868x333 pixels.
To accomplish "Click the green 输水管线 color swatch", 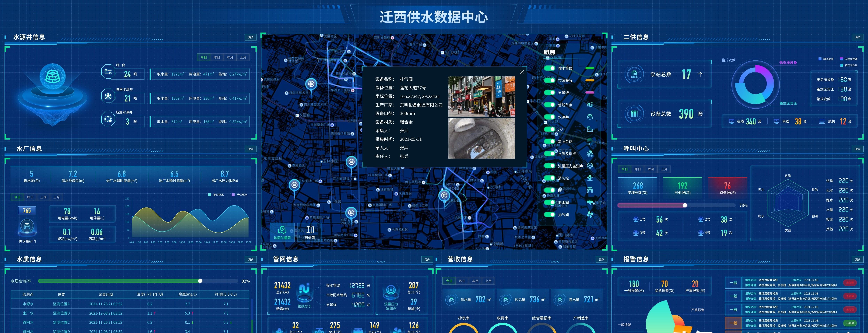I will (x=590, y=68).
